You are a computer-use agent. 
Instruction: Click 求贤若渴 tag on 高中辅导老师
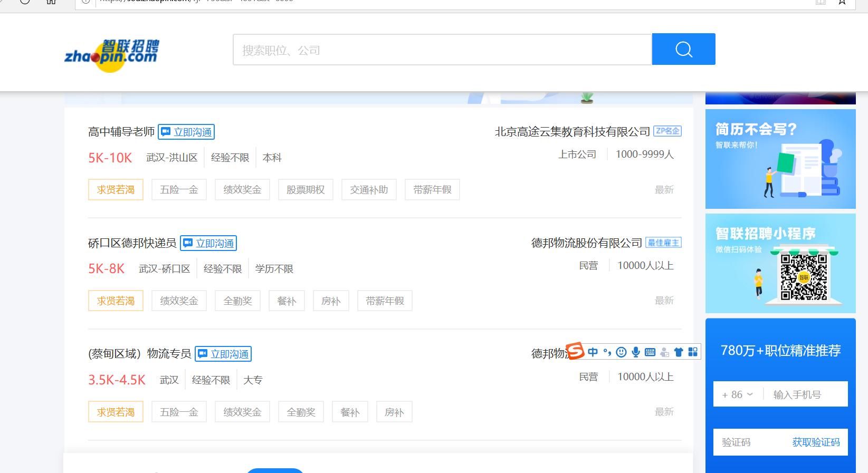coord(116,190)
